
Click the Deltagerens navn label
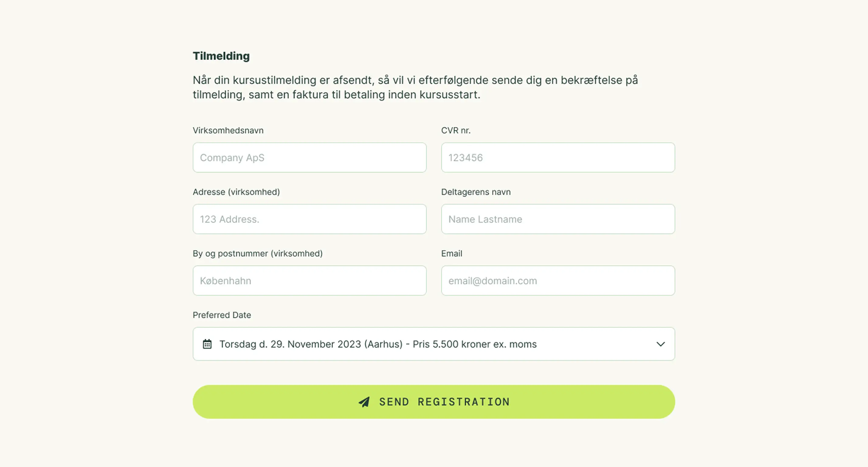[476, 192]
